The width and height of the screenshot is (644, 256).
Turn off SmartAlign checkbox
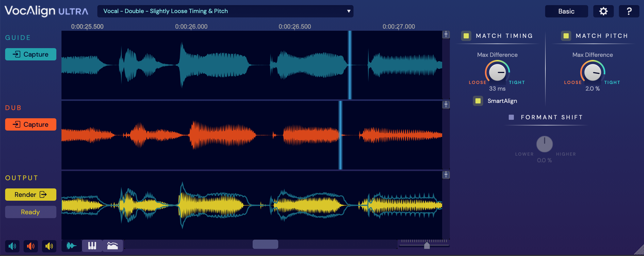pos(478,101)
